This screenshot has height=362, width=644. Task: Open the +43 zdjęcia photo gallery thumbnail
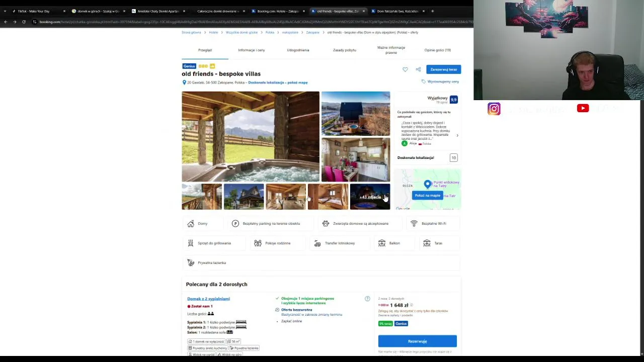click(x=370, y=197)
